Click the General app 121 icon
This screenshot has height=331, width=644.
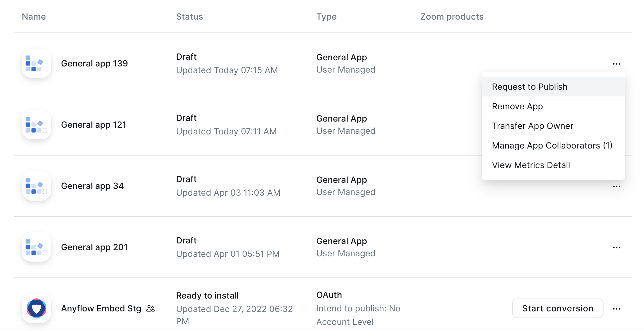(x=36, y=125)
